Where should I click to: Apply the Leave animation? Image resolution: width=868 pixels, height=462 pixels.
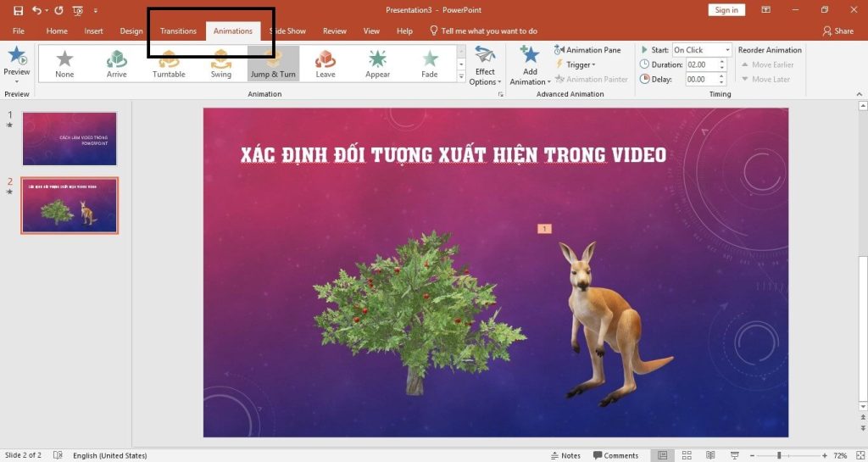coord(325,64)
